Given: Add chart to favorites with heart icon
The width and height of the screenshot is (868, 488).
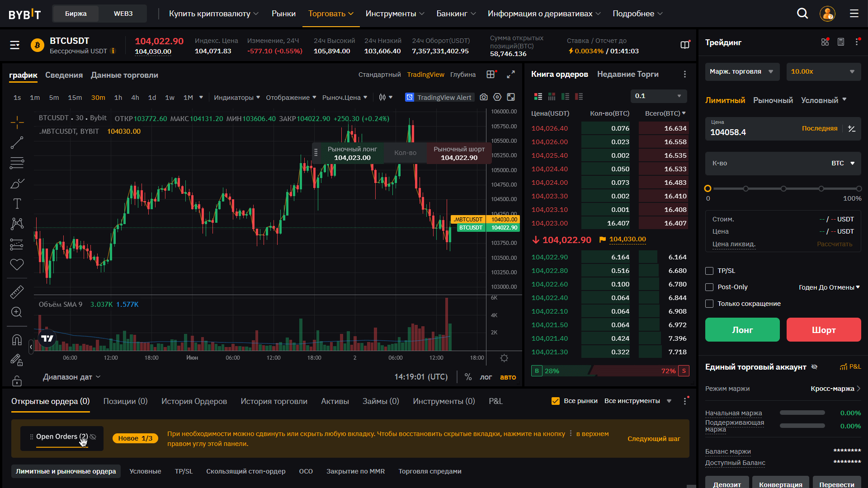Looking at the screenshot, I should coord(17,265).
